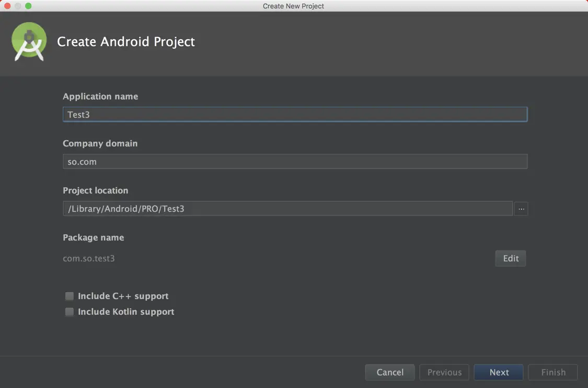588x388 pixels.
Task: Enable Include Kotlin support checkbox
Action: tap(70, 312)
